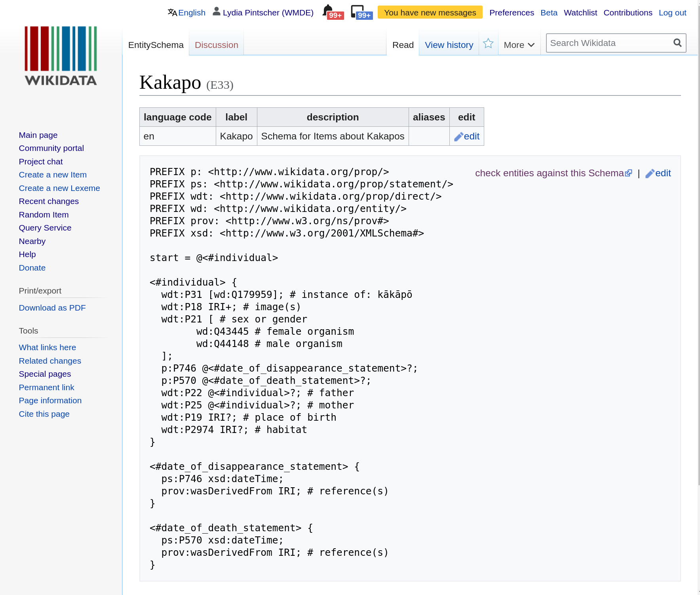Click the Wikidata logo

click(x=61, y=56)
